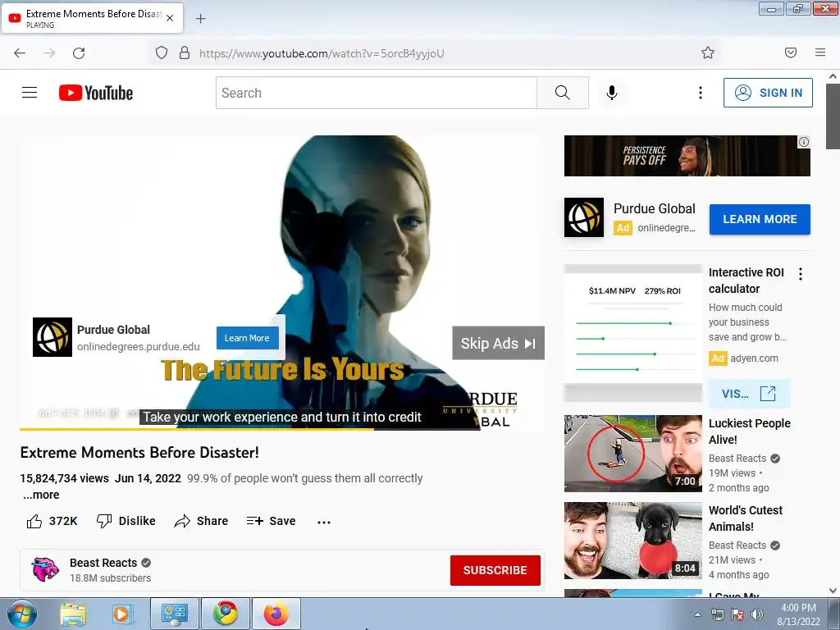Close the Extreme Moments tab
Image resolution: width=840 pixels, height=630 pixels.
point(170,18)
